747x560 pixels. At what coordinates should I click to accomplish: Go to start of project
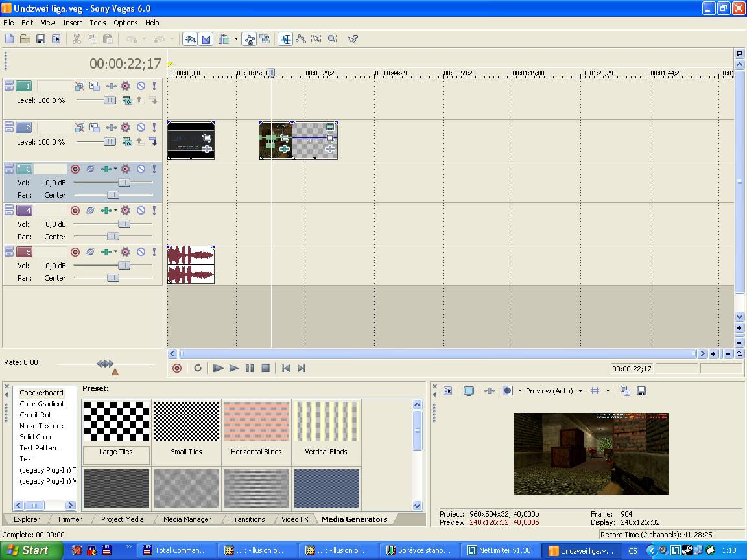pos(286,368)
